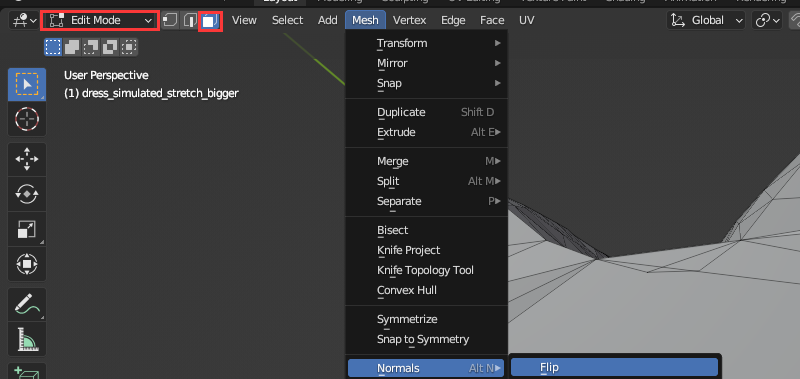Set selection mode to new selection
The height and width of the screenshot is (379, 800).
pyautogui.click(x=53, y=47)
